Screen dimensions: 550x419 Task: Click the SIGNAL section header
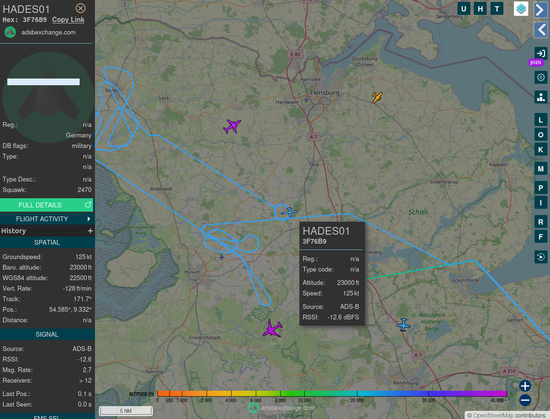pos(47,334)
